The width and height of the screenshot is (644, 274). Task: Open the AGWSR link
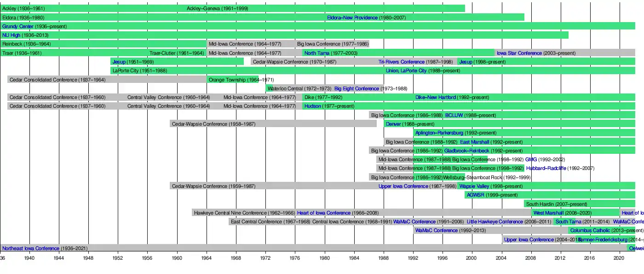475,195
